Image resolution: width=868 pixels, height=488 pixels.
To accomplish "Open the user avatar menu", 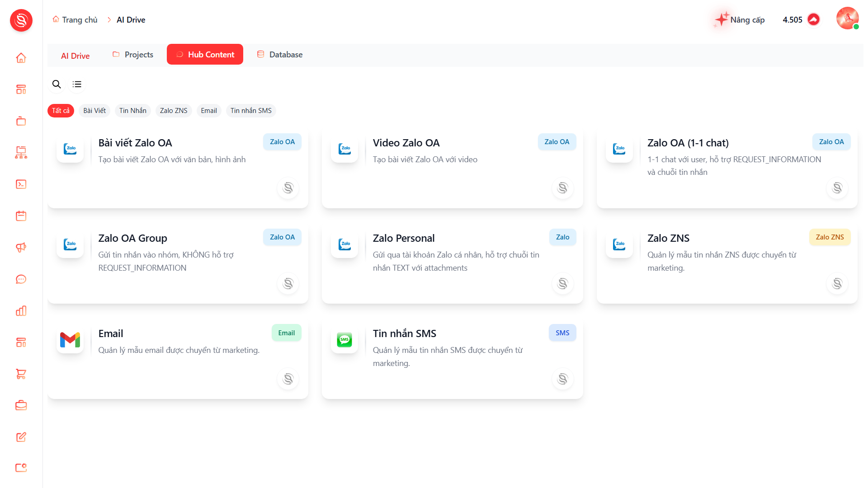I will point(847,19).
